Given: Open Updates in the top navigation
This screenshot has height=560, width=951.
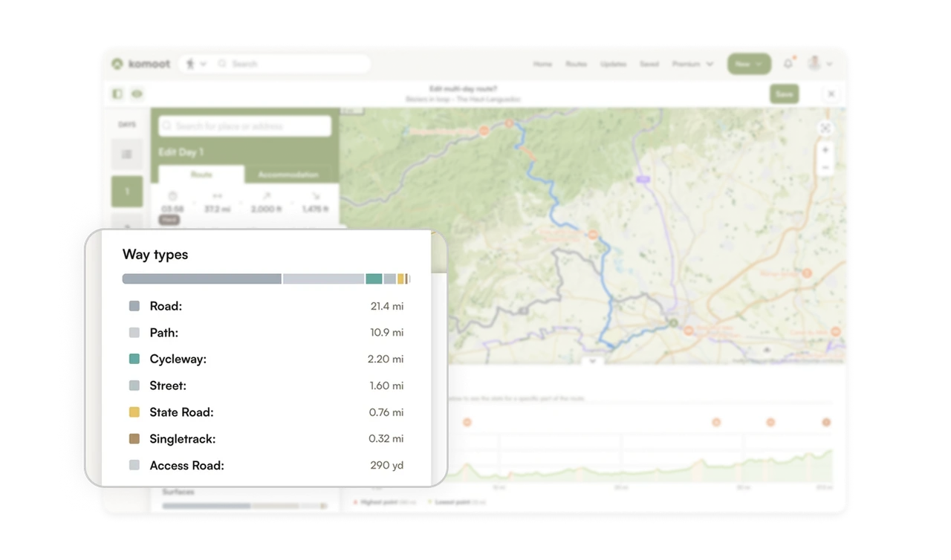Looking at the screenshot, I should (x=613, y=64).
